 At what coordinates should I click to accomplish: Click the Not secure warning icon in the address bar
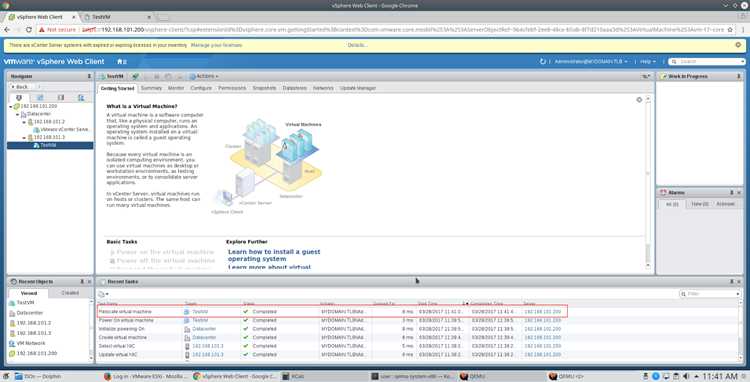click(42, 30)
